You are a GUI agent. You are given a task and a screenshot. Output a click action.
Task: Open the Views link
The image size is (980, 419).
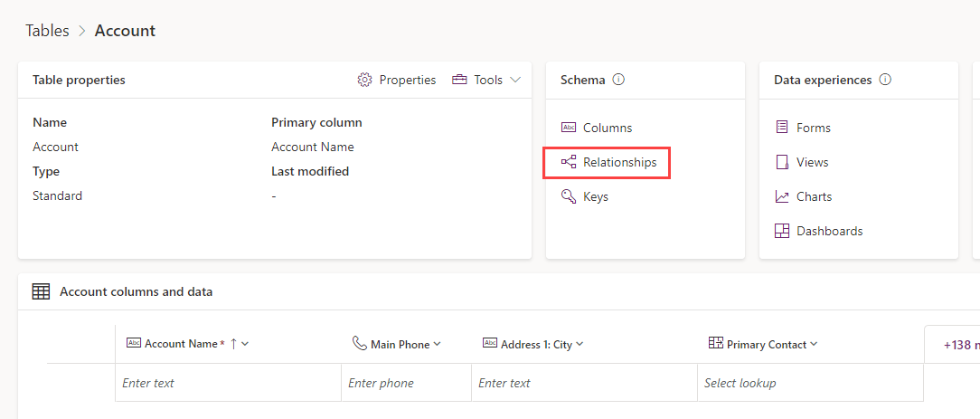812,162
